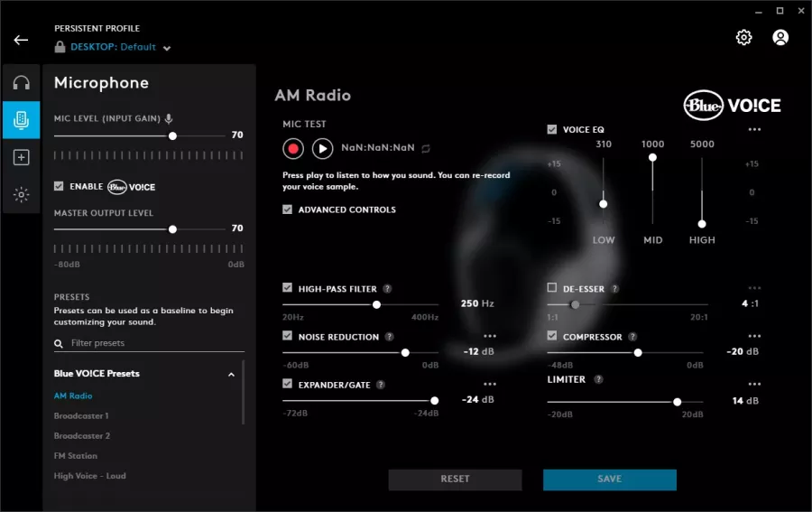Show help for De-Esser
This screenshot has height=512, width=812.
tap(614, 289)
